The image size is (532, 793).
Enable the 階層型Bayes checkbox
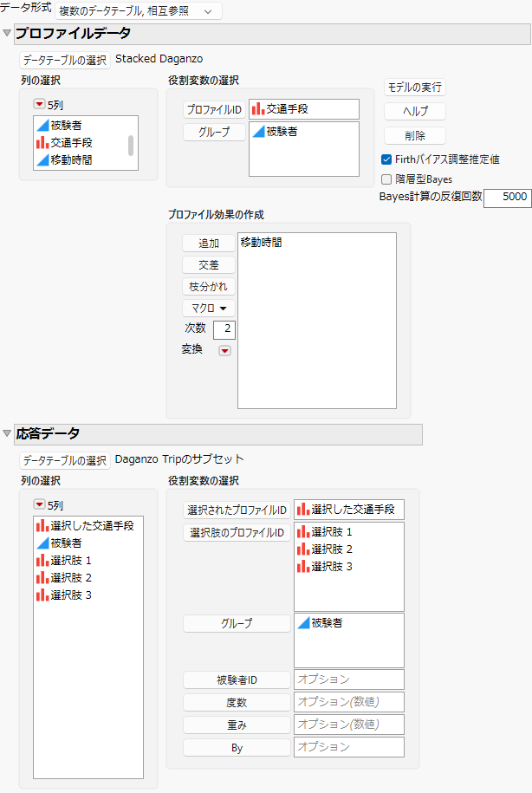pos(386,179)
